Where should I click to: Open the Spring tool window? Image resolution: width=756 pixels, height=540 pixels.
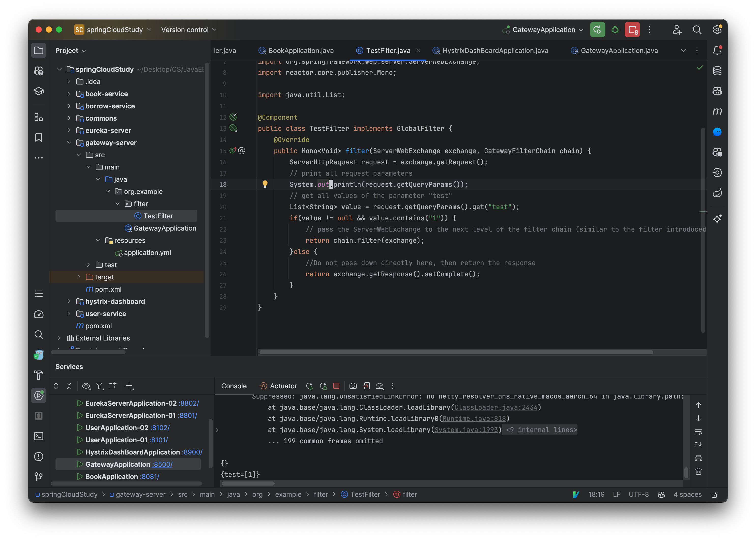click(717, 193)
